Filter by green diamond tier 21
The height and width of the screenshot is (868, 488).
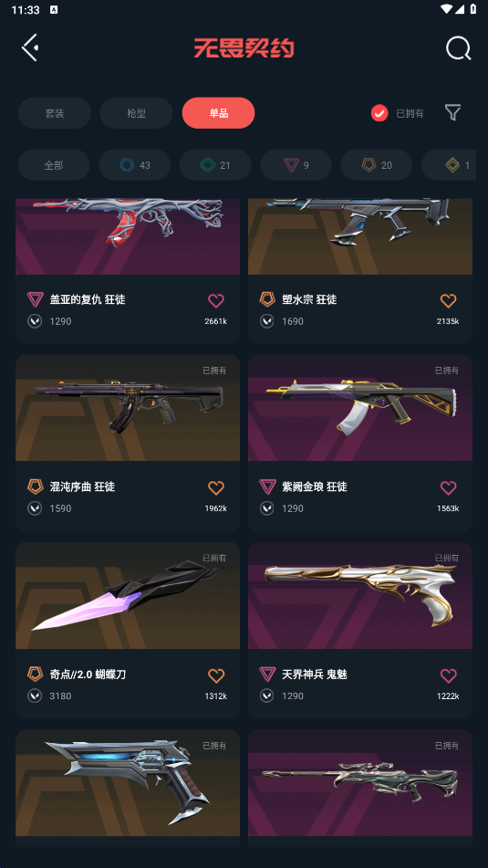coord(215,165)
